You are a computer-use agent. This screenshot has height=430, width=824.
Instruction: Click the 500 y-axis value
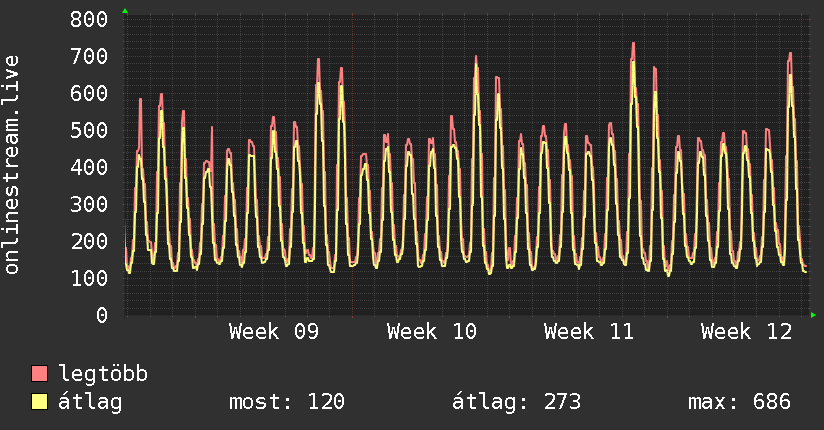coord(89,130)
